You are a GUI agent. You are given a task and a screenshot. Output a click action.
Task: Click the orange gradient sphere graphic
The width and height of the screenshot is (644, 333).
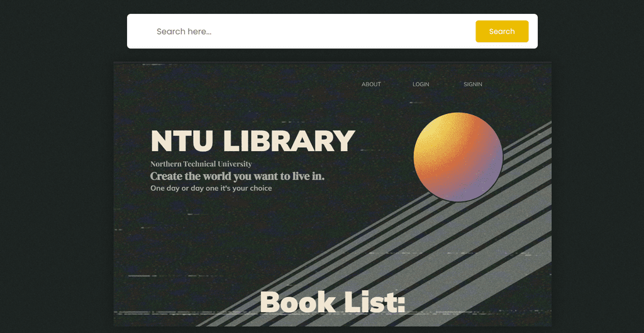(x=458, y=157)
